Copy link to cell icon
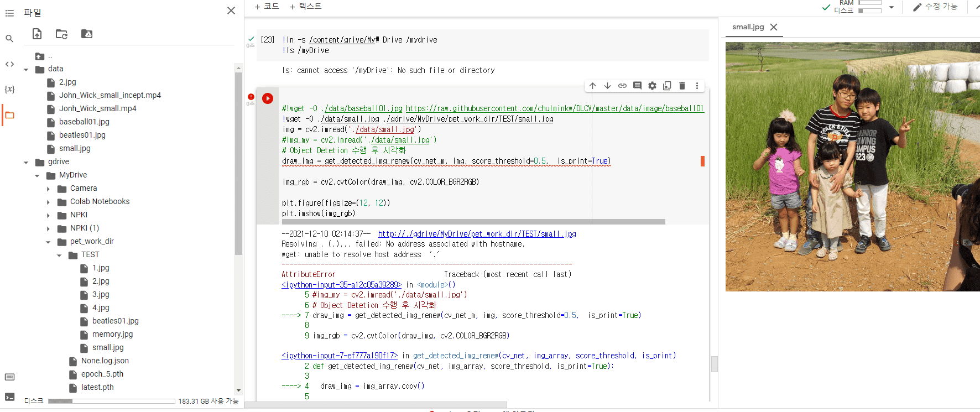This screenshot has width=980, height=412. click(x=622, y=86)
